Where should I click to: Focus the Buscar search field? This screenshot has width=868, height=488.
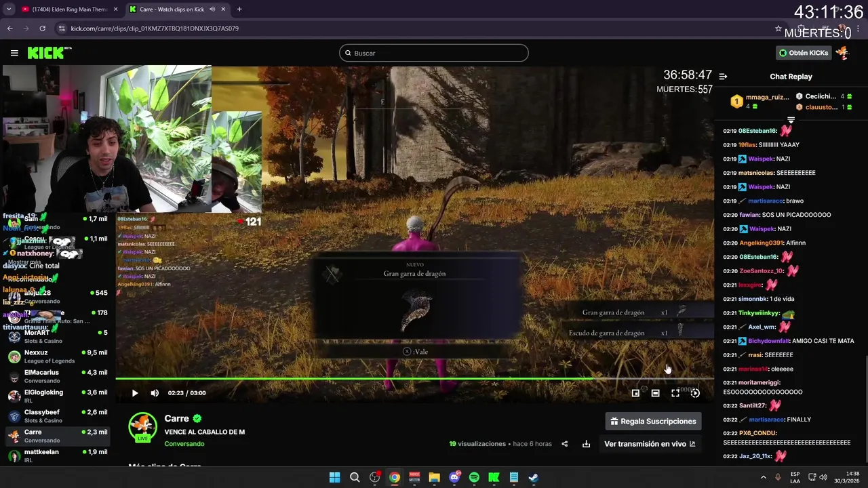pos(433,53)
